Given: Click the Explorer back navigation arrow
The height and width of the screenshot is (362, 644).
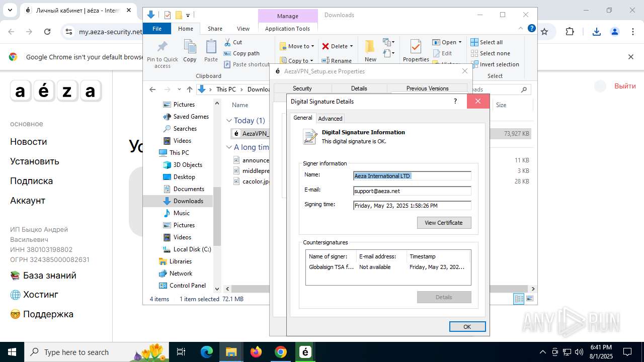Looking at the screenshot, I should coord(152,89).
